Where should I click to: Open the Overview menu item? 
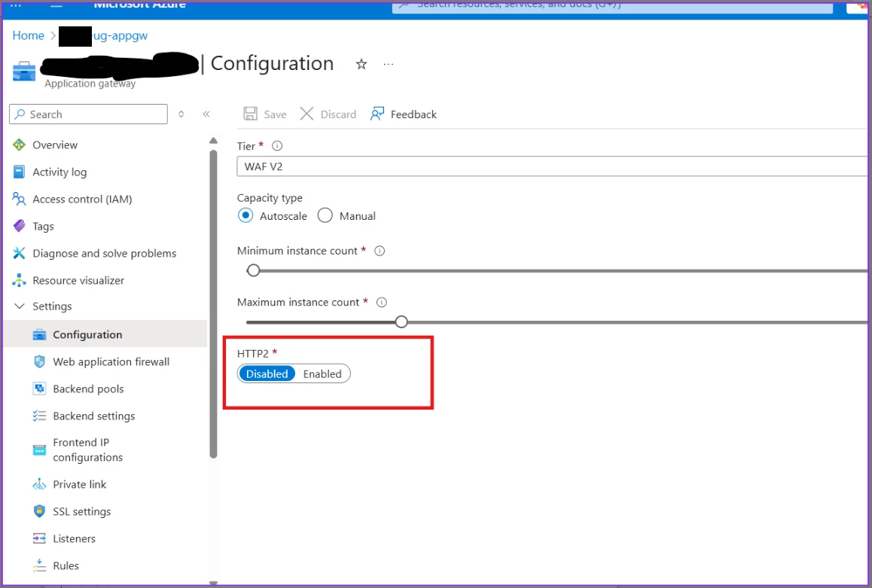point(55,145)
